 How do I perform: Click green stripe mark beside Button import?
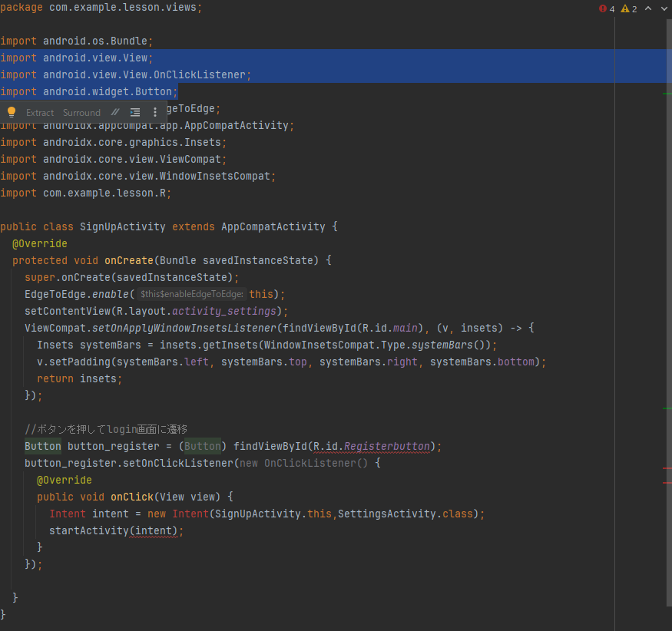coord(667,94)
